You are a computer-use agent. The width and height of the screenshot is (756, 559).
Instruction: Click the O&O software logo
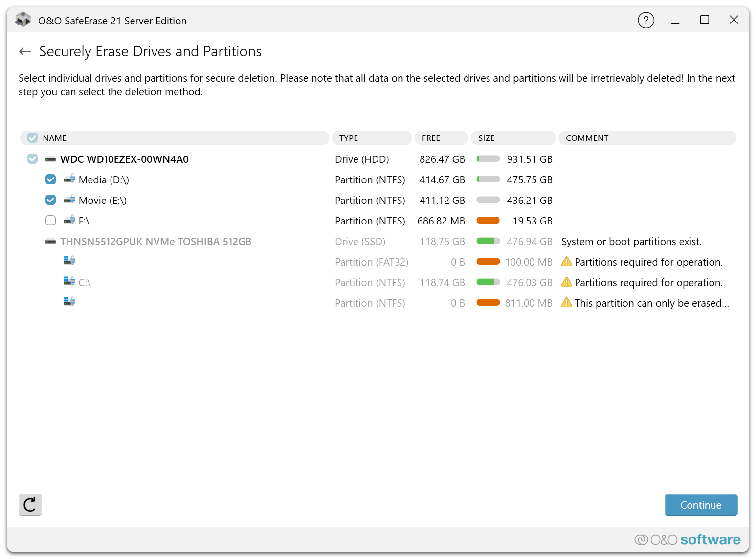pos(687,539)
